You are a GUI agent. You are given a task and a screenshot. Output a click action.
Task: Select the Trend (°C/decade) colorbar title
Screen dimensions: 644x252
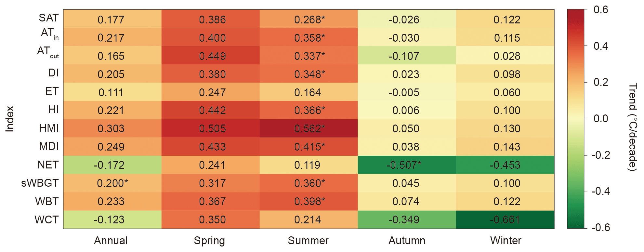tap(632, 127)
